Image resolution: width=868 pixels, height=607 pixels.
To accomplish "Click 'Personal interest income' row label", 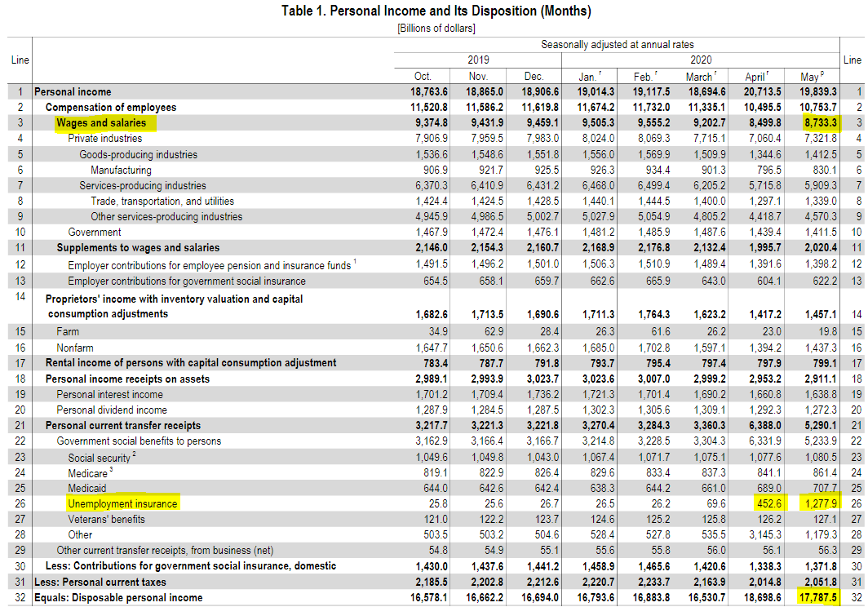I will tap(109, 395).
